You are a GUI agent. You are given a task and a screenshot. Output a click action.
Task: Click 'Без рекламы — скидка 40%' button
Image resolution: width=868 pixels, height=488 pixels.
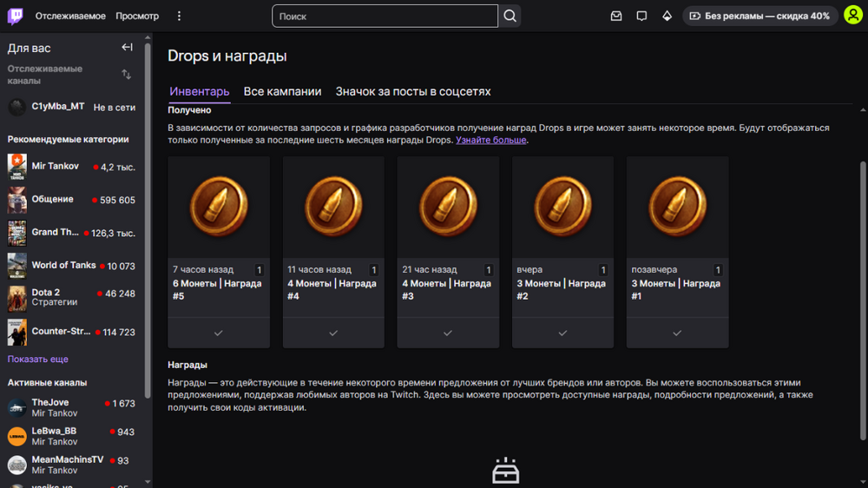click(x=759, y=16)
